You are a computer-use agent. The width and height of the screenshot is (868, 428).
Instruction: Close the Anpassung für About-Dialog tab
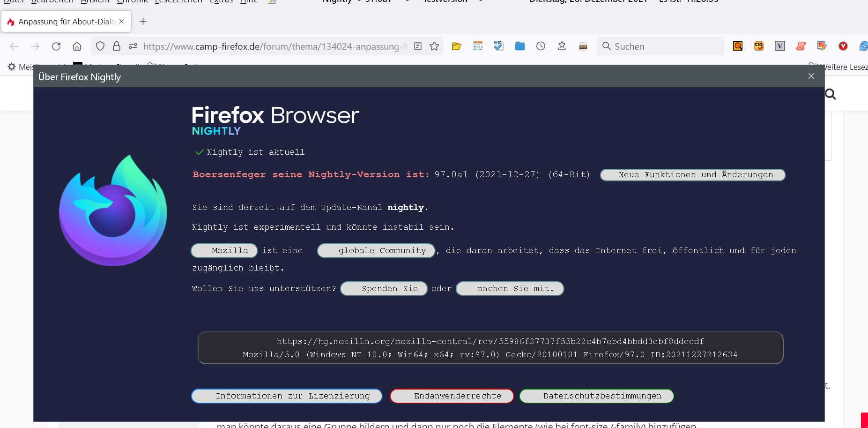pyautogui.click(x=121, y=22)
